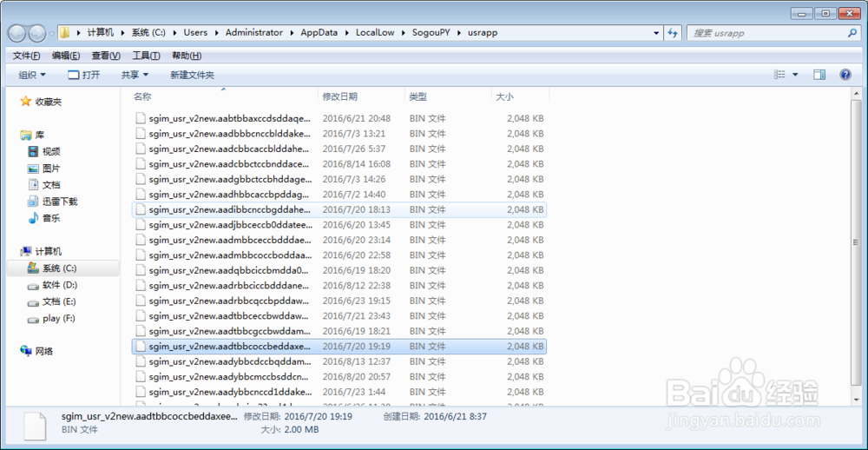Expand the 共享 toolbar dropdown
Image resolution: width=868 pixels, height=450 pixels.
coord(135,75)
